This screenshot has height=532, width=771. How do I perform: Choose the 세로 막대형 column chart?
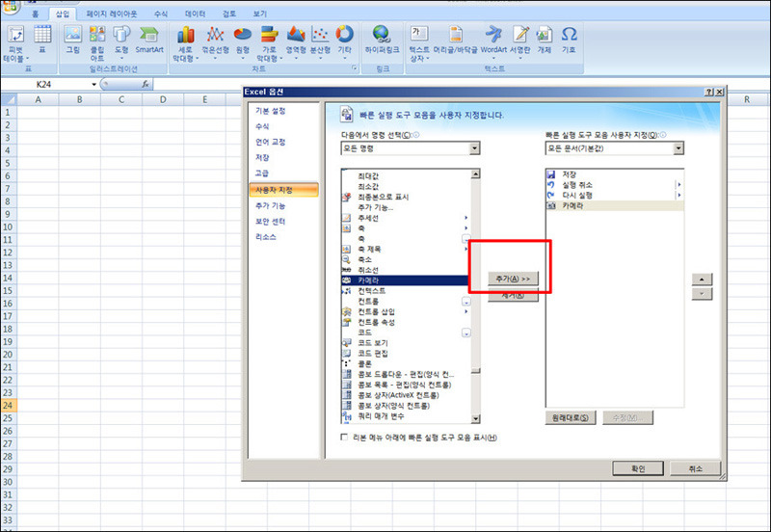pyautogui.click(x=185, y=43)
